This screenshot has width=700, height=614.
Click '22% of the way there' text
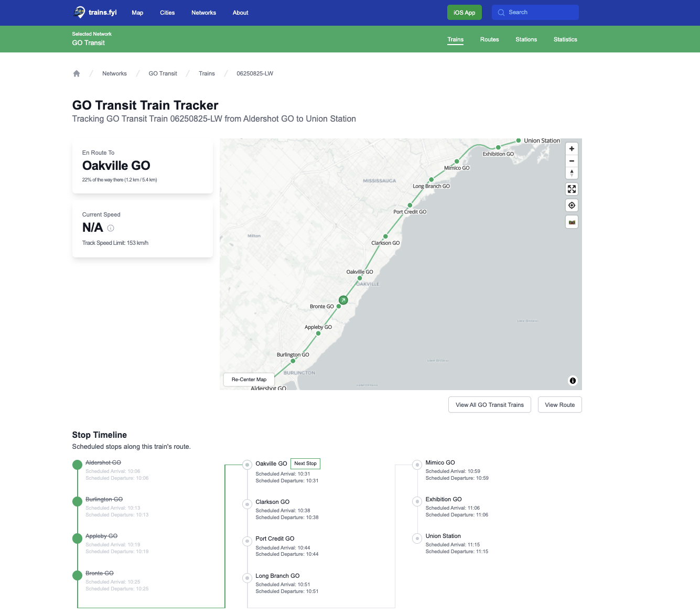tap(120, 180)
